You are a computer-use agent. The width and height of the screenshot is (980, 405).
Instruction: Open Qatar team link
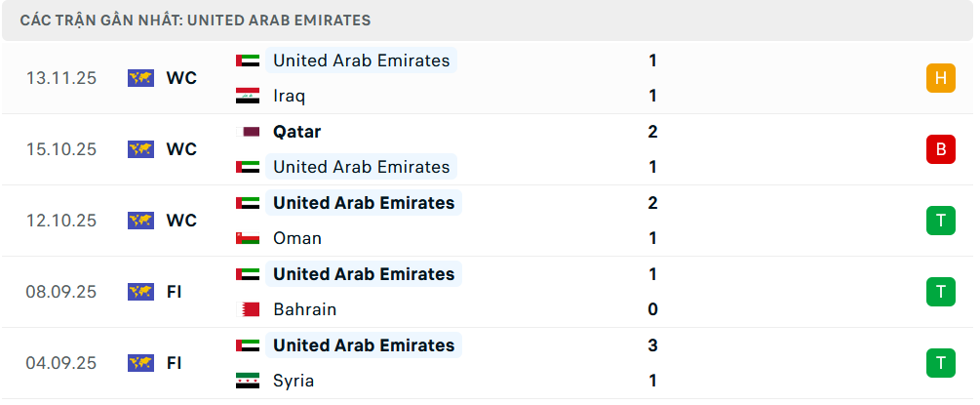pyautogui.click(x=296, y=132)
